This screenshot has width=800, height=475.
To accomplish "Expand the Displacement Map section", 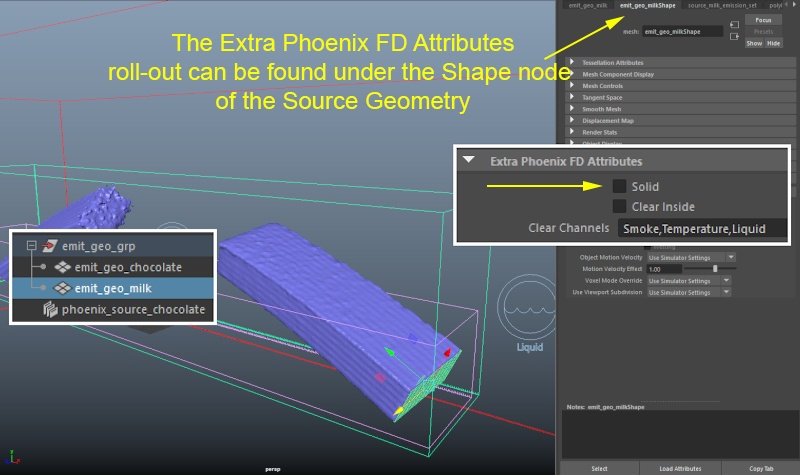I will point(572,120).
